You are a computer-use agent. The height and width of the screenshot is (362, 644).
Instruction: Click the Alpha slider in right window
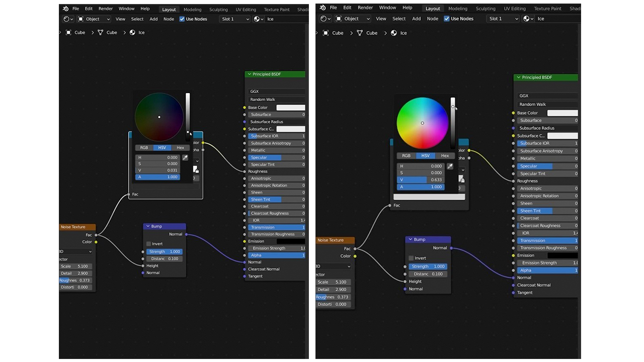pyautogui.click(x=547, y=270)
